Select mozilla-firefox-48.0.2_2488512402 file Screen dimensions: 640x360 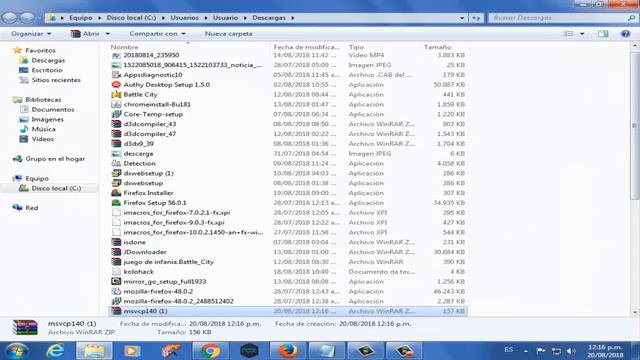(x=178, y=301)
